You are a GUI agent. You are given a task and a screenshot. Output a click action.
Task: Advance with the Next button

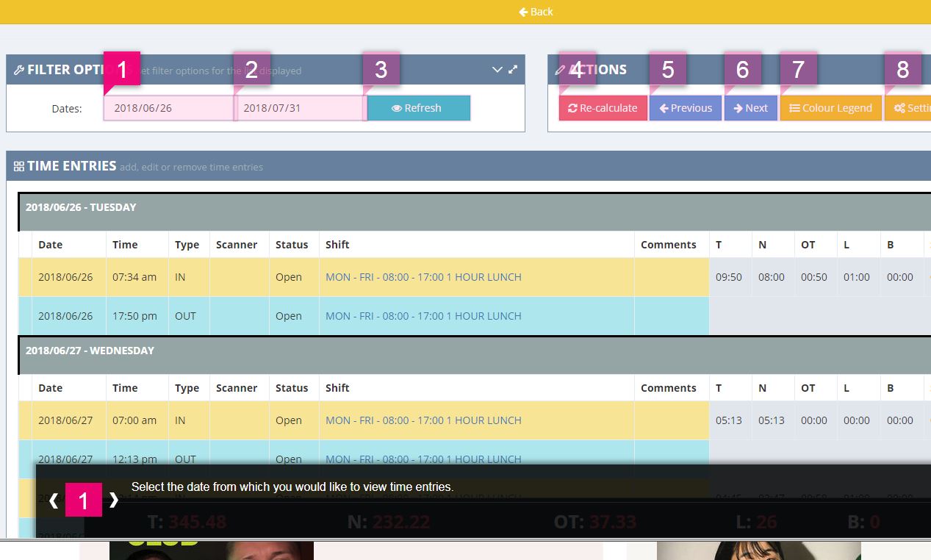coord(750,108)
